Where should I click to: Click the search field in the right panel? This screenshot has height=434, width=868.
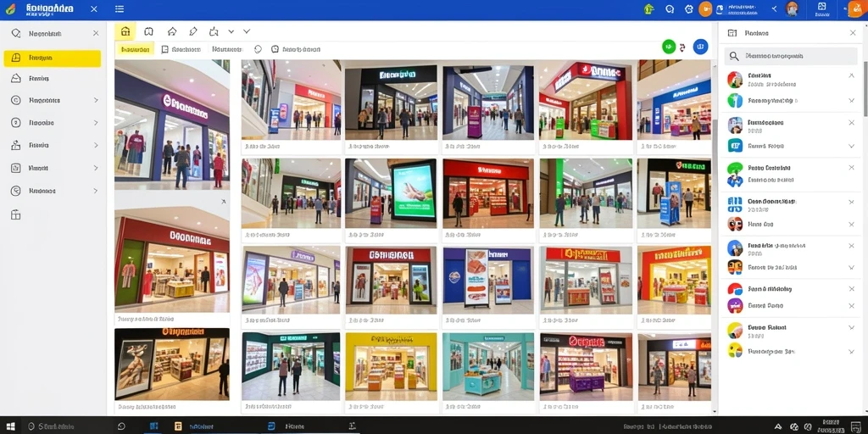[791, 56]
